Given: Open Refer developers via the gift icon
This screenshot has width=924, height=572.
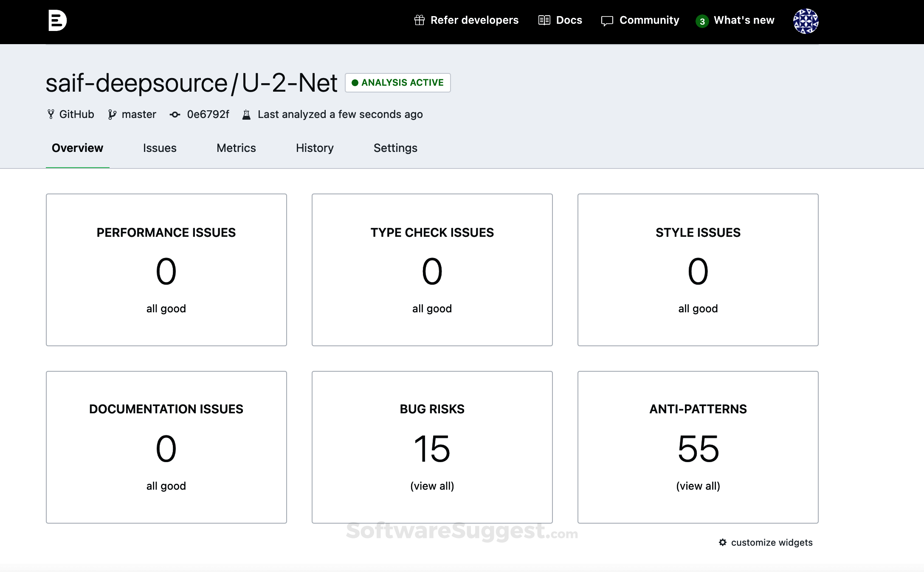Looking at the screenshot, I should [420, 20].
